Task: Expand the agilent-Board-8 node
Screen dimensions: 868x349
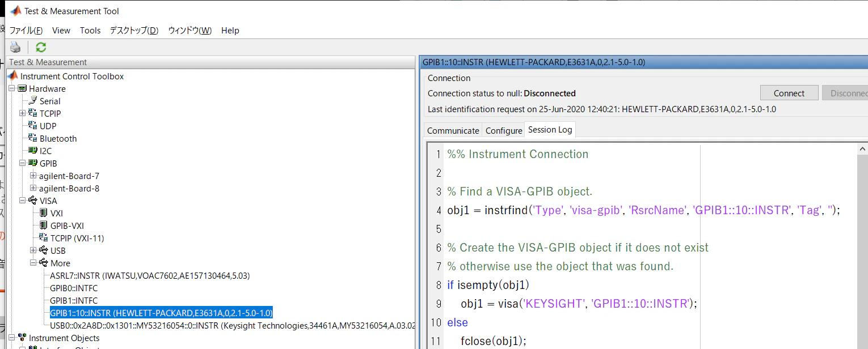Action: click(33, 188)
